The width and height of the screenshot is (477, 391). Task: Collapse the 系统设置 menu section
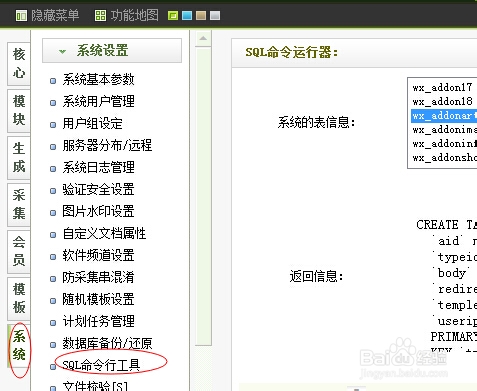pyautogui.click(x=112, y=51)
